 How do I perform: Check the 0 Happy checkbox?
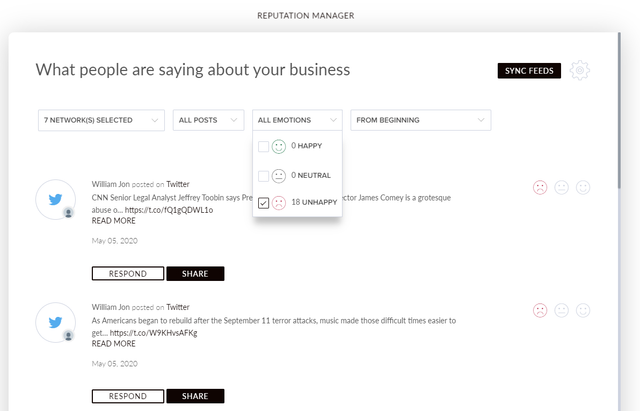point(263,146)
